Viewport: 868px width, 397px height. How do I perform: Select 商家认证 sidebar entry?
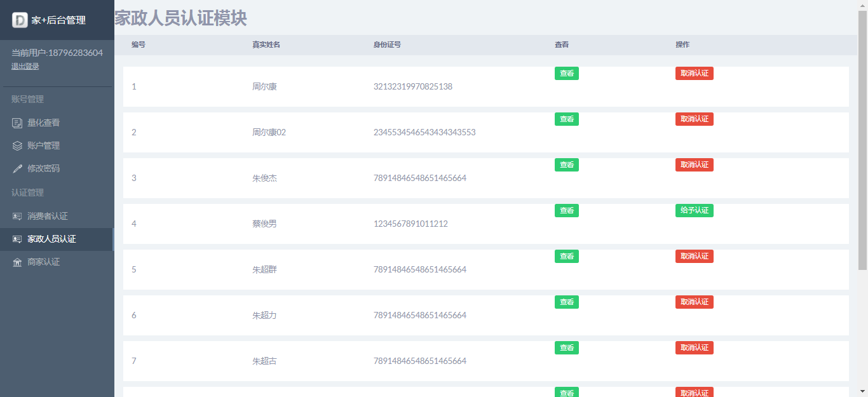[x=43, y=262]
